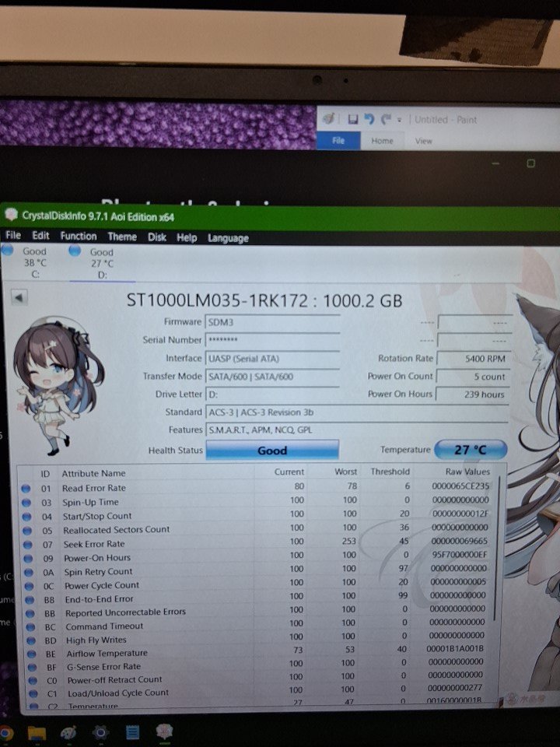Click the Standard ACS-3 field
The height and width of the screenshot is (747, 560).
click(357, 412)
